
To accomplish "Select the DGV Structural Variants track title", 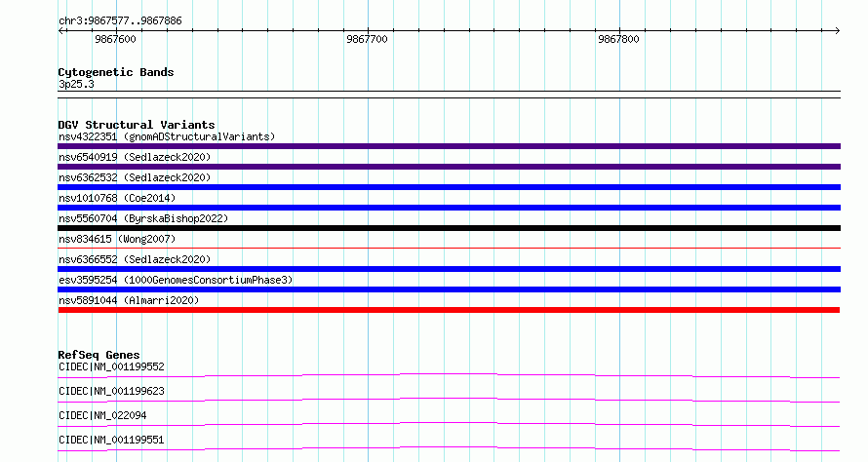I will [x=137, y=125].
